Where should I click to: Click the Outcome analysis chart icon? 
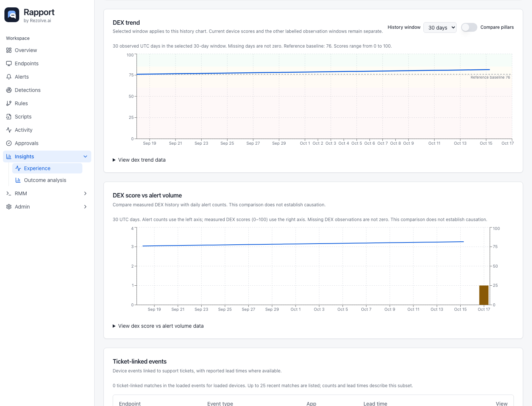18,180
